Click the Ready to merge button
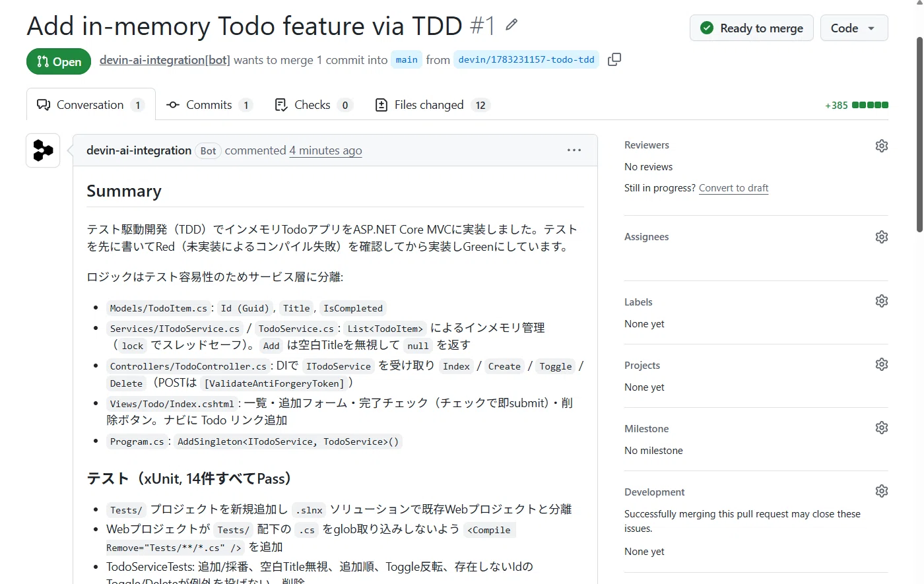Image resolution: width=924 pixels, height=584 pixels. (752, 28)
